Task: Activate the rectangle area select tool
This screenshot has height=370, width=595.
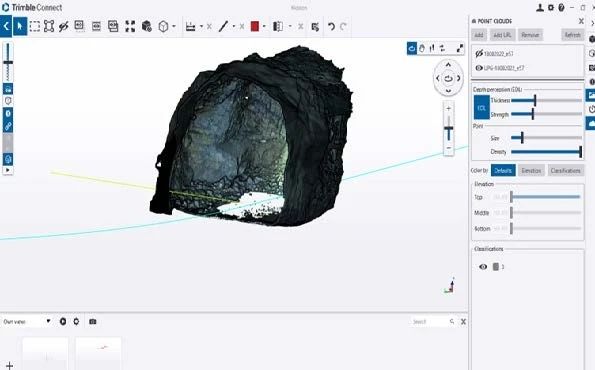Action: pyautogui.click(x=35, y=26)
